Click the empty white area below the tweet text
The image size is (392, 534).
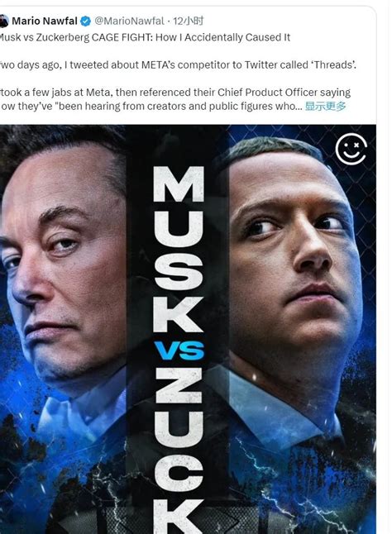(x=188, y=118)
